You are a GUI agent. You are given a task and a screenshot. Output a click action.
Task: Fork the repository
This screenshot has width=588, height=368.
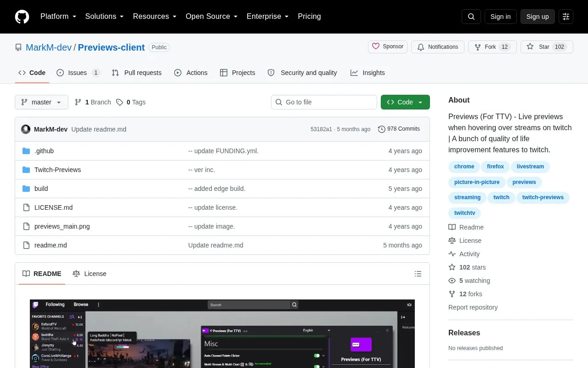(x=492, y=47)
